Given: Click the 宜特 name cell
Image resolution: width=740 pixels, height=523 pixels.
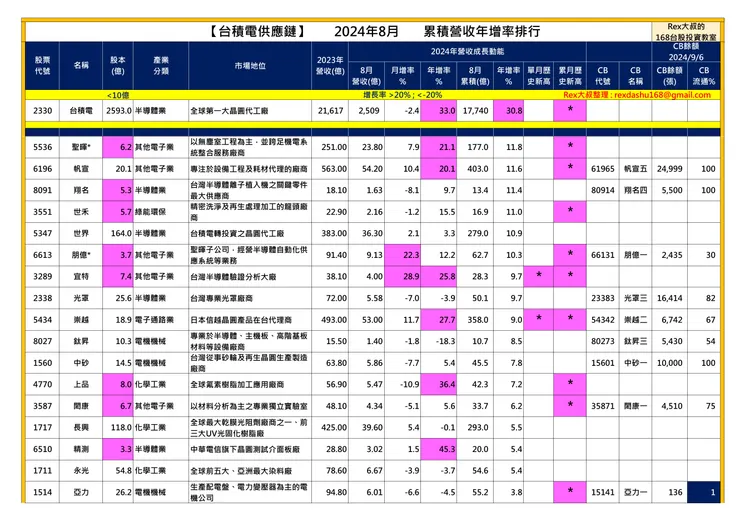Looking at the screenshot, I should pos(81,277).
